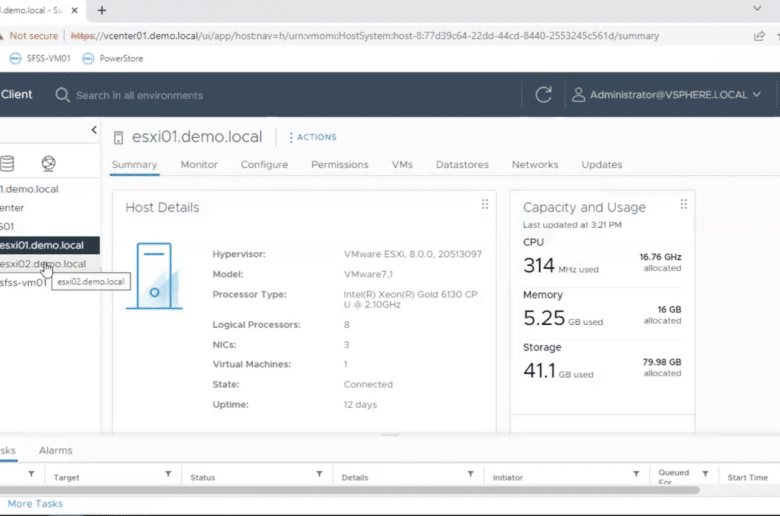
Task: Open the SFSS-VM01 bookmark
Action: pyautogui.click(x=40, y=58)
